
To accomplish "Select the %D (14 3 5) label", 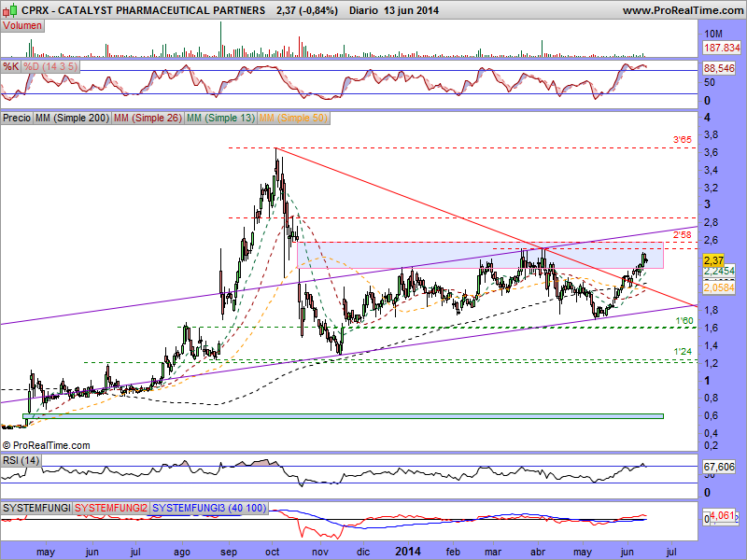I will pos(50,66).
